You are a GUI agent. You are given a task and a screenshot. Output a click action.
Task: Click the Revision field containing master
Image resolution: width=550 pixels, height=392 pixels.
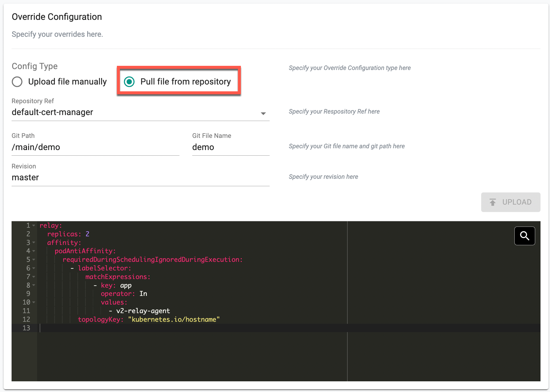140,177
